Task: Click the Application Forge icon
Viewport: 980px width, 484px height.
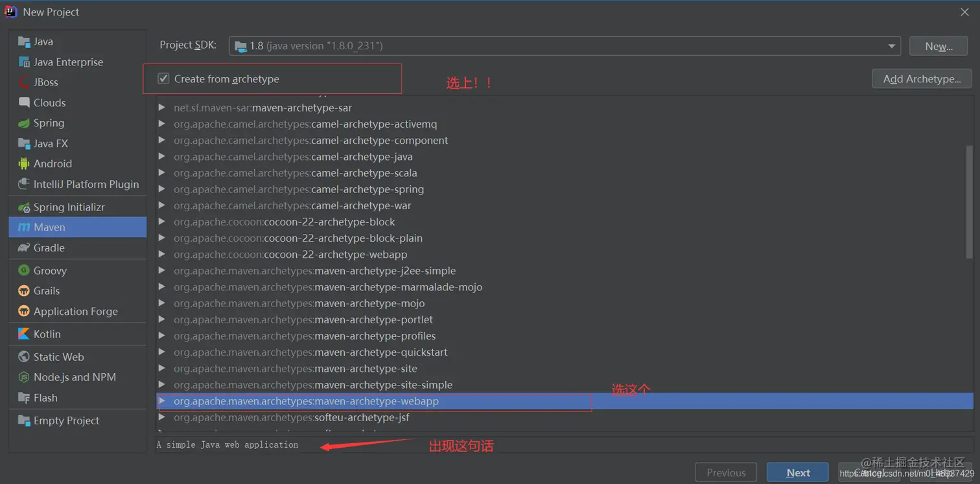Action: 24,312
